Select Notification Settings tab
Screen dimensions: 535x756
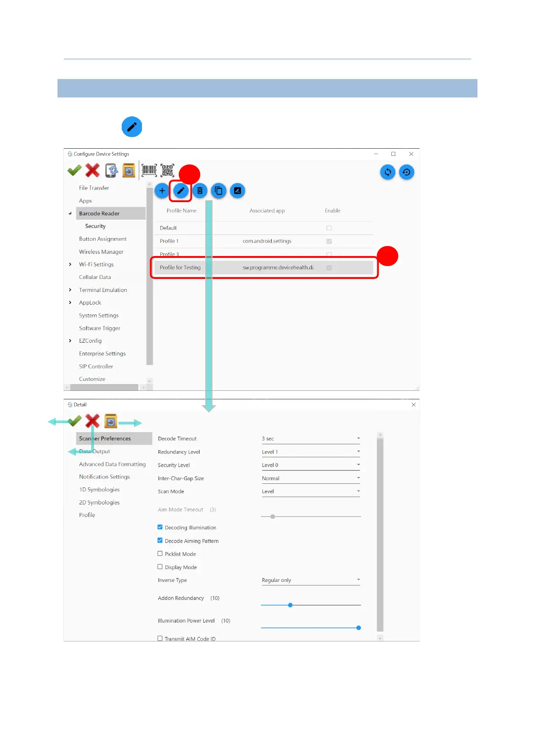click(105, 477)
